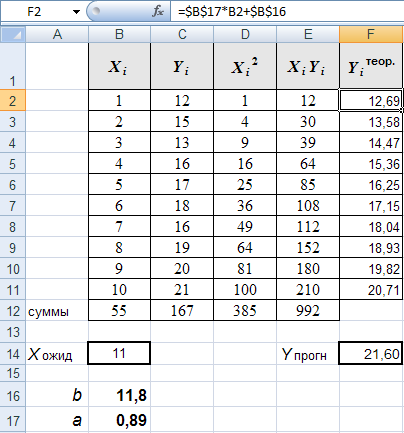
Task: Select cell with value 14,47
Action: click(x=371, y=143)
